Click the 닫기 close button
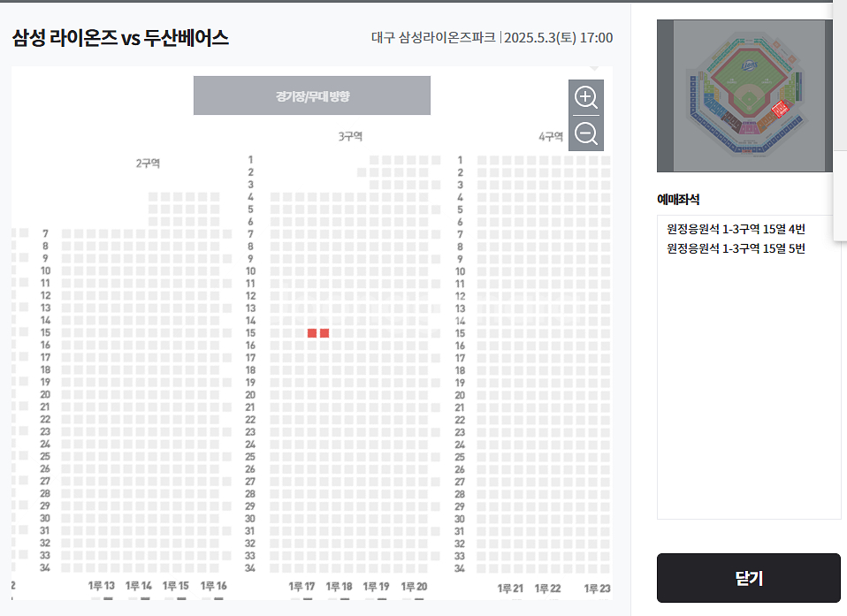Viewport: 847px width, 616px height. 748,578
